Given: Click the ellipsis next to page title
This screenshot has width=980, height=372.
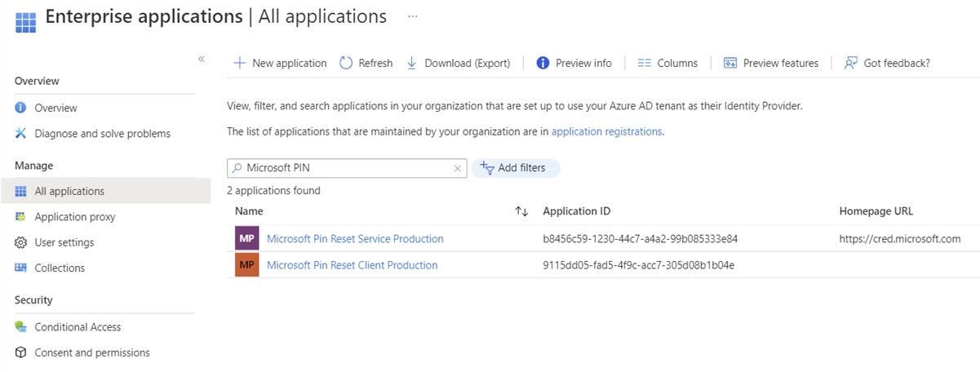Looking at the screenshot, I should (x=413, y=16).
